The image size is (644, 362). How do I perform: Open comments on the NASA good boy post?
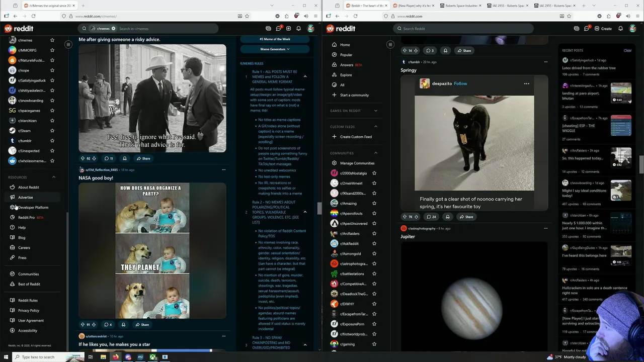pyautogui.click(x=108, y=324)
